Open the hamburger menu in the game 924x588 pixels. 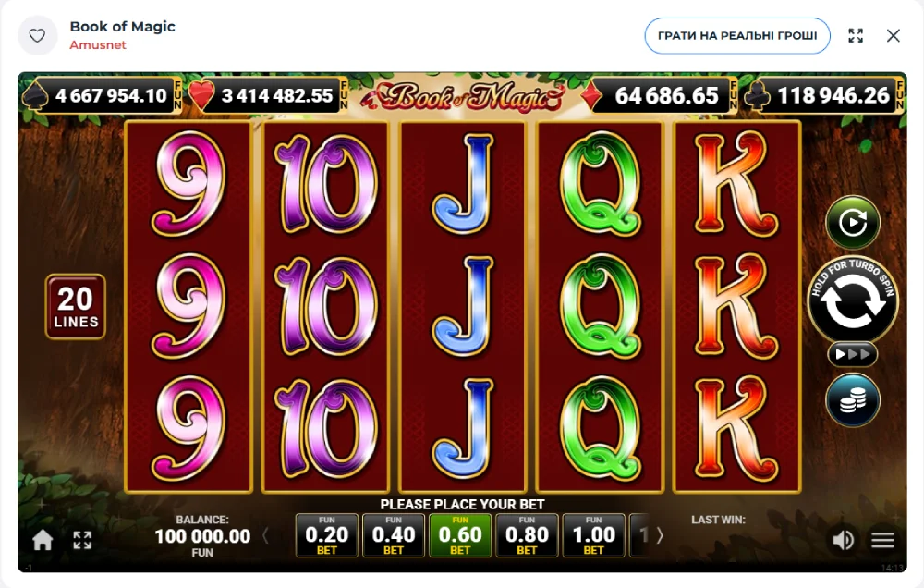(882, 540)
